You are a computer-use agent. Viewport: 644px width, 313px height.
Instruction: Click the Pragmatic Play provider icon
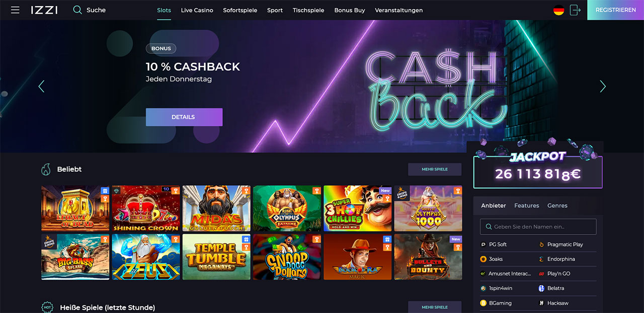coord(542,245)
